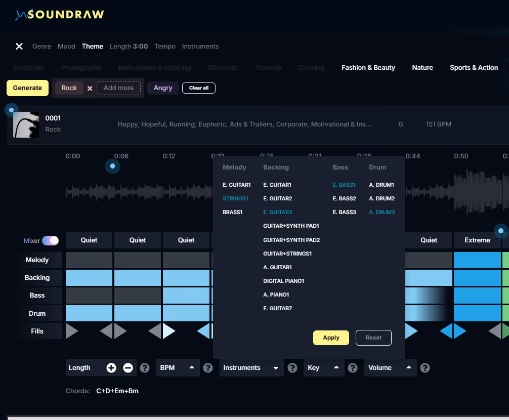Click the blue fill arrow right of the Reset button
Screen dimensions: 509x420
pyautogui.click(x=411, y=331)
